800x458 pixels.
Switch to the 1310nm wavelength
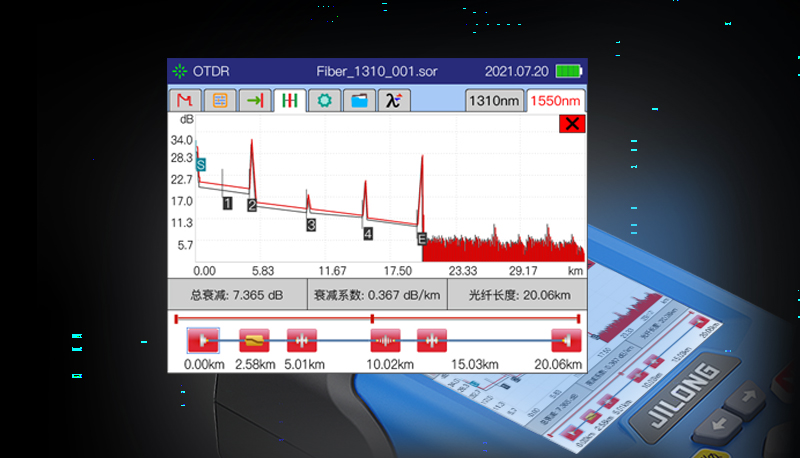click(494, 100)
